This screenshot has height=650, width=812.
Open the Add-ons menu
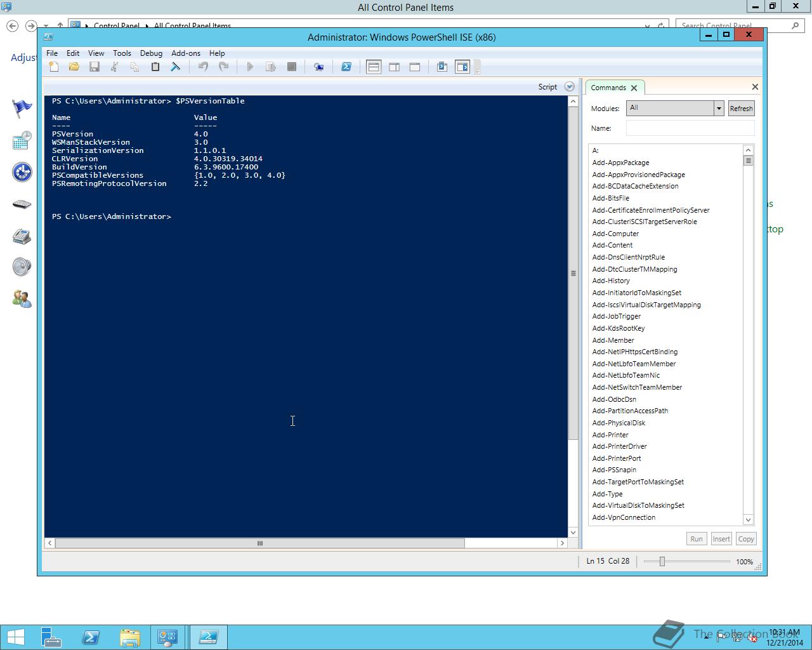pyautogui.click(x=186, y=53)
